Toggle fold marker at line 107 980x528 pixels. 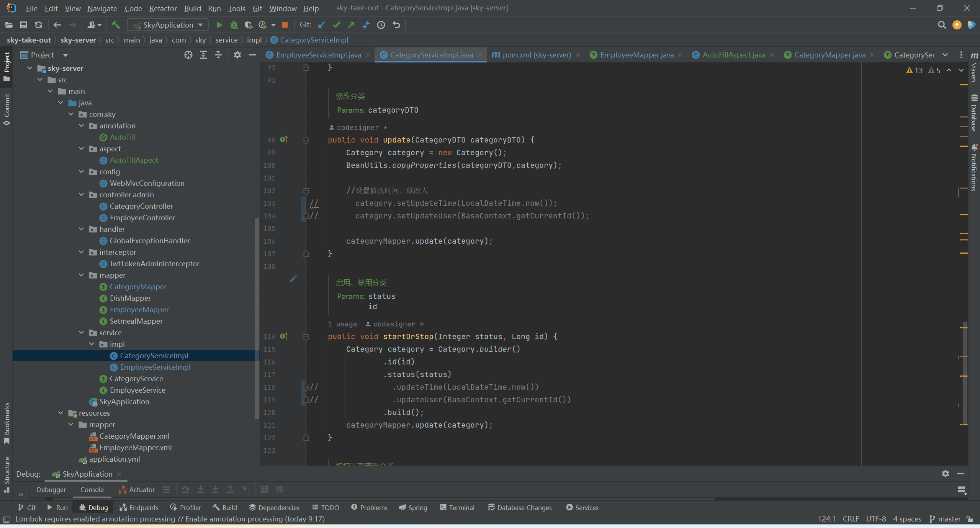306,254
